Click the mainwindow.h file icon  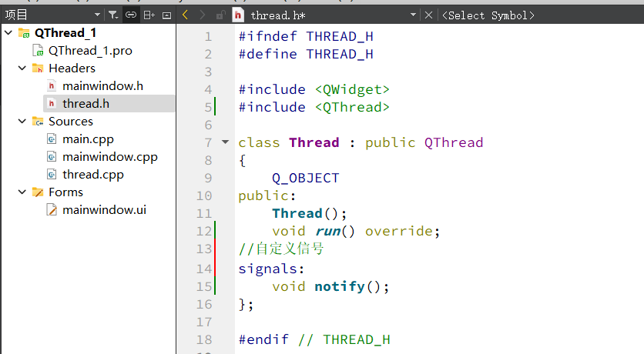[x=52, y=85]
